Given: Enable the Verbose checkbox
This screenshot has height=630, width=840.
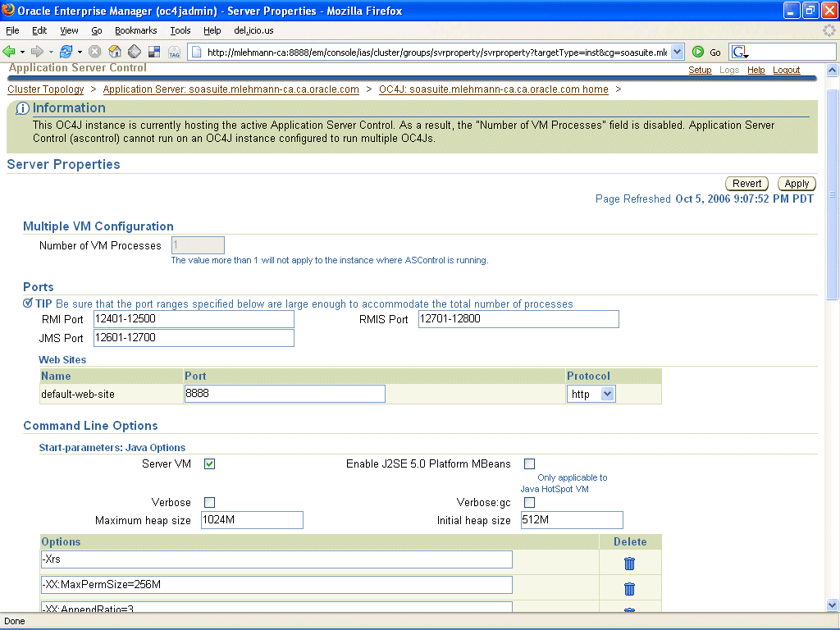Looking at the screenshot, I should coord(209,503).
